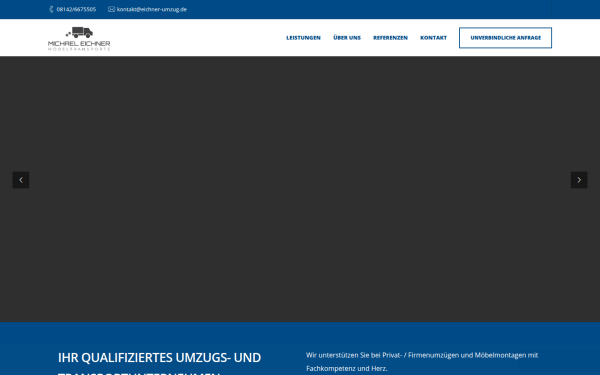This screenshot has width=600, height=375.
Task: Click the Michael Eichner truck logo
Action: tap(79, 38)
